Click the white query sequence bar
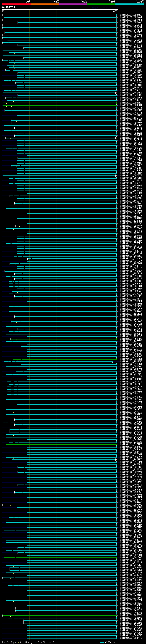Image resolution: width=146 pixels, height=644 pixels. pos(60,9)
